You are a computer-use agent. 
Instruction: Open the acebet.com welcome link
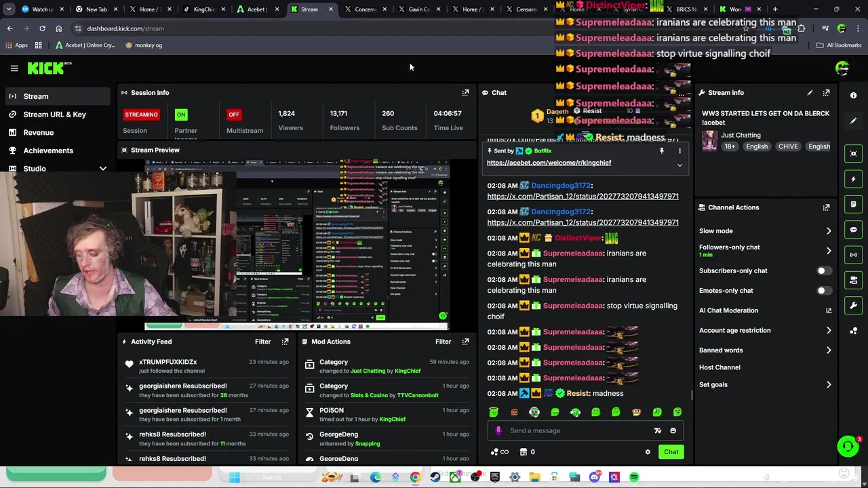click(x=549, y=163)
